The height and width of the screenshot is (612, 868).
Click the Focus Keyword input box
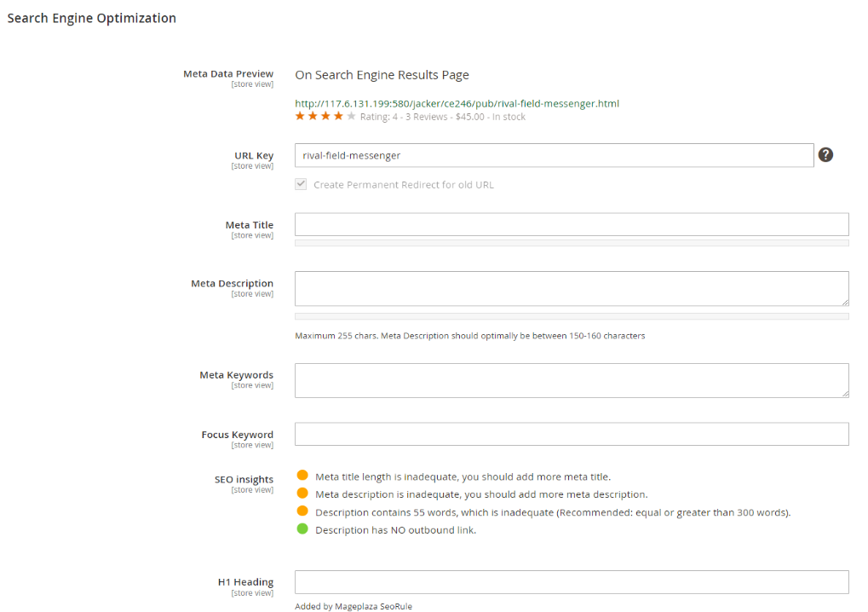click(572, 434)
